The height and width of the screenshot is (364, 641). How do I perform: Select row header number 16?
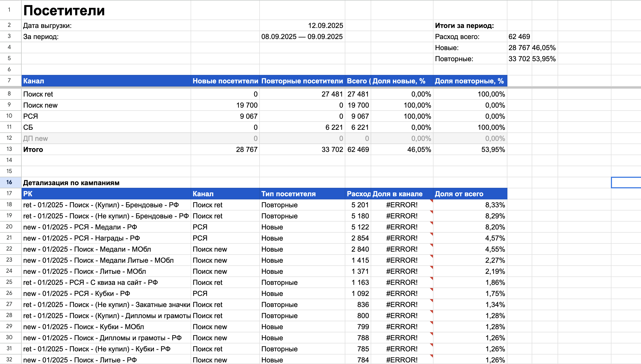click(x=9, y=182)
